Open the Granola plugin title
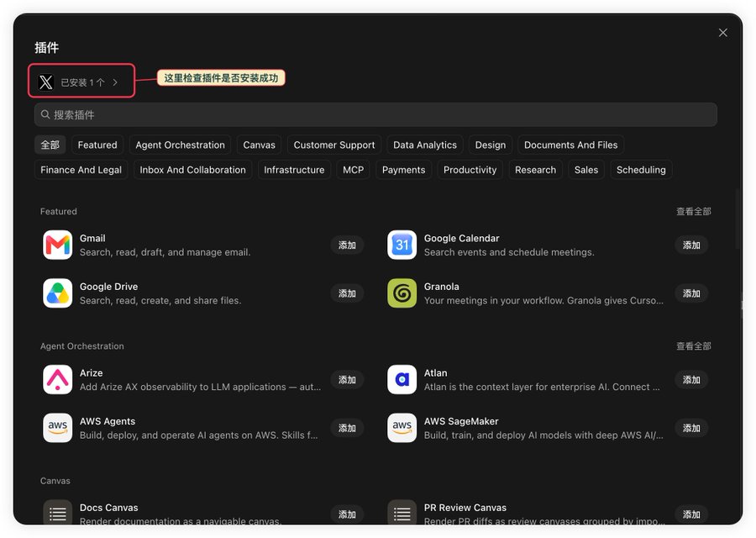The width and height of the screenshot is (756, 538). [441, 287]
